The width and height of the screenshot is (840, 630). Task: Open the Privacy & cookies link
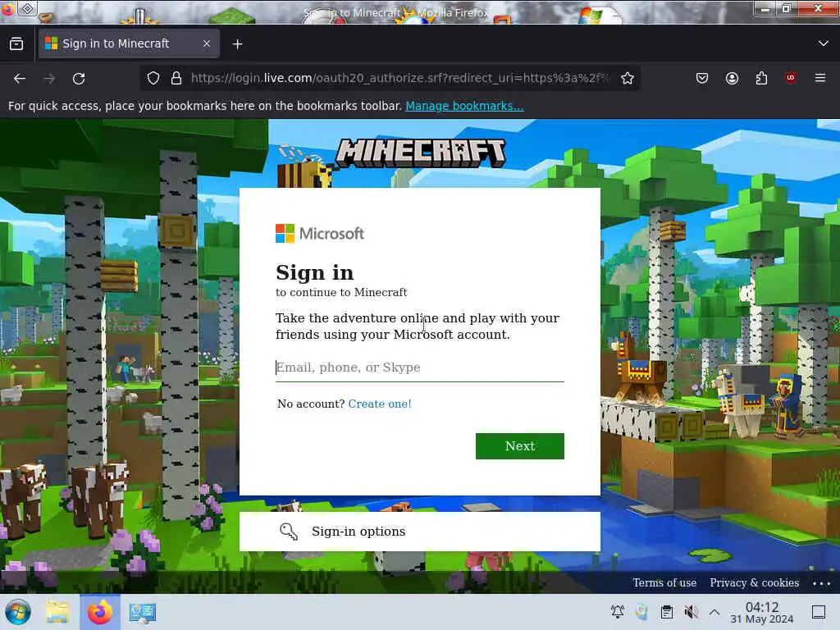tap(755, 583)
